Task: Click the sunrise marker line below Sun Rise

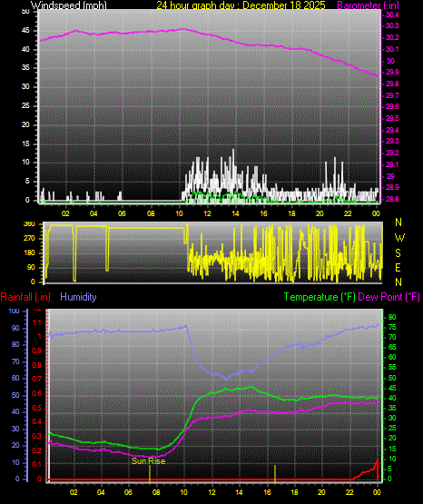Action: coord(150,473)
